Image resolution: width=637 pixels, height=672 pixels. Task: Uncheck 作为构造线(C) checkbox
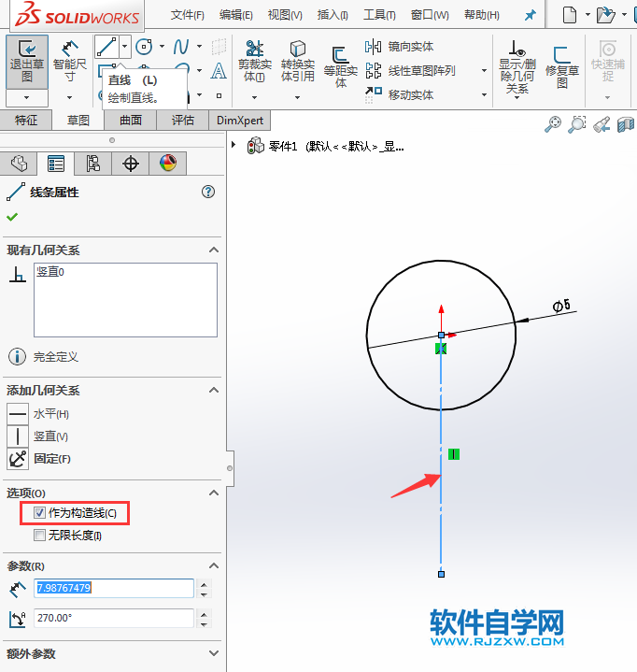click(x=39, y=512)
